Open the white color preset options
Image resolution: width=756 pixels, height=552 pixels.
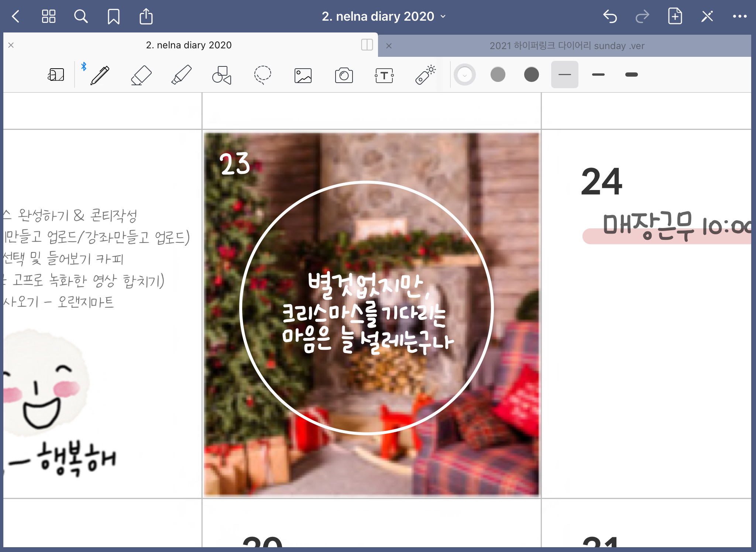pyautogui.click(x=464, y=75)
